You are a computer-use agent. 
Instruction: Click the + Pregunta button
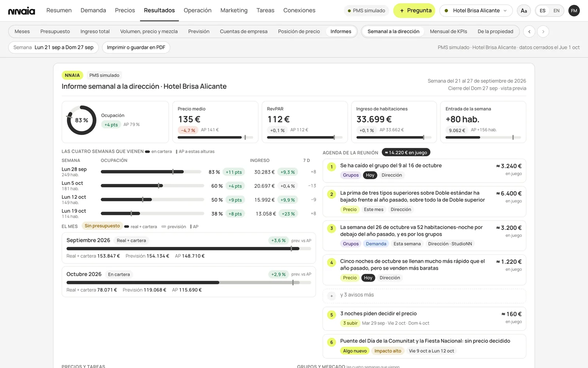pyautogui.click(x=414, y=11)
